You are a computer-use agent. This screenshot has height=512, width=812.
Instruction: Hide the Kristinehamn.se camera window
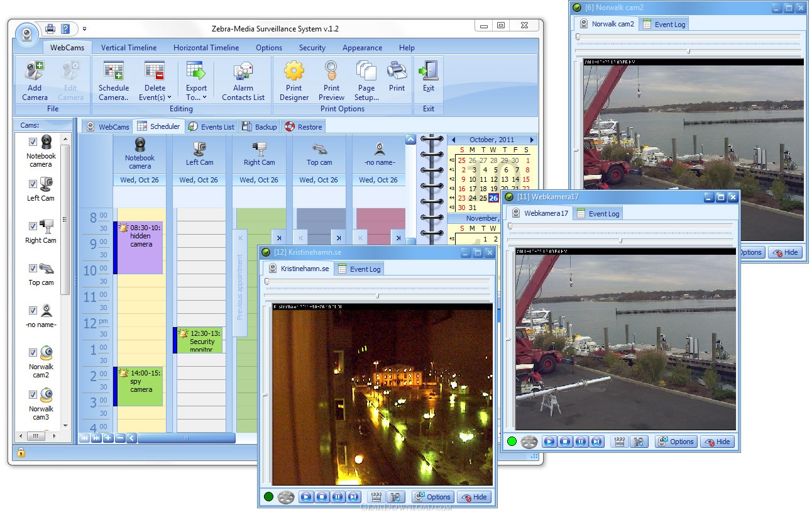(474, 497)
